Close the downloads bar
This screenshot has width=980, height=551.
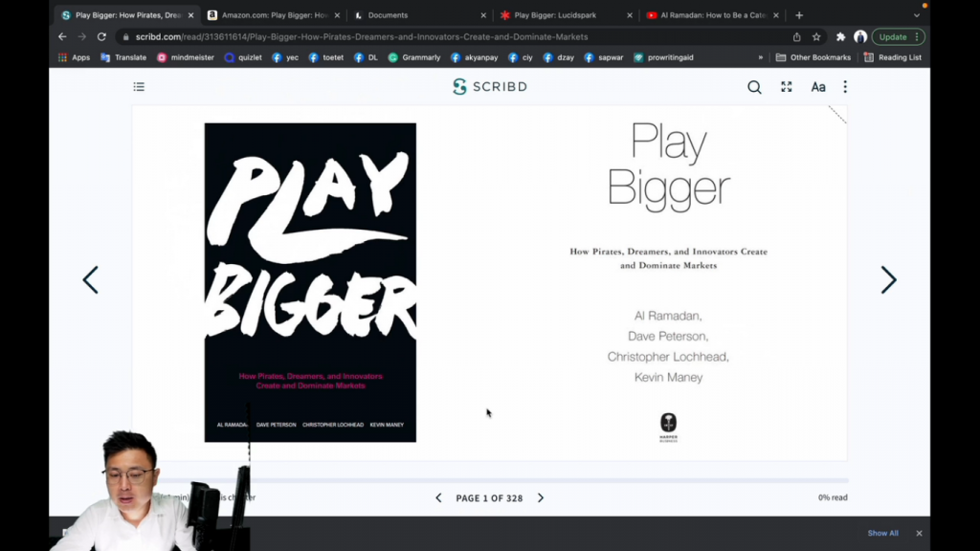click(919, 533)
